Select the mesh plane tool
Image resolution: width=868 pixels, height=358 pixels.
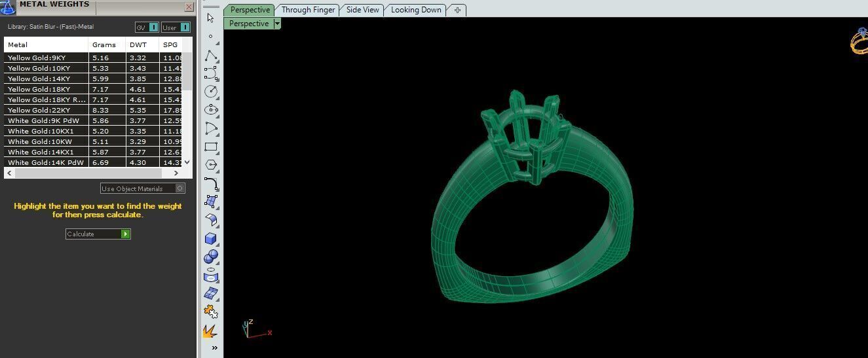point(210,293)
